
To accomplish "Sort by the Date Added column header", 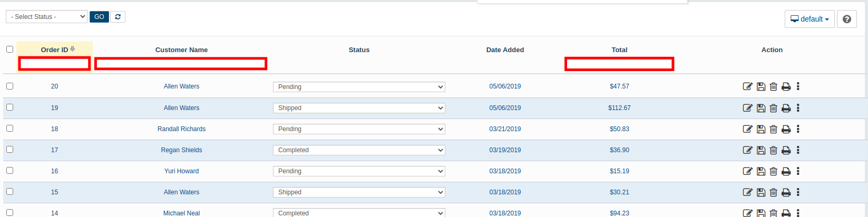I will pos(505,50).
